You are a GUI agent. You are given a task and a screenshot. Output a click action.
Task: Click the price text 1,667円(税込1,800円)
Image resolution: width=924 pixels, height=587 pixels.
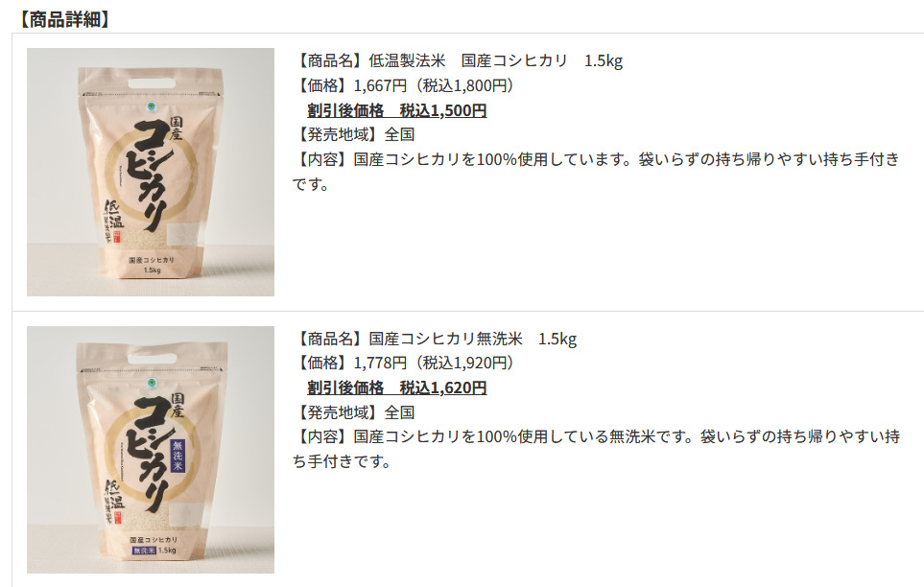[433, 85]
